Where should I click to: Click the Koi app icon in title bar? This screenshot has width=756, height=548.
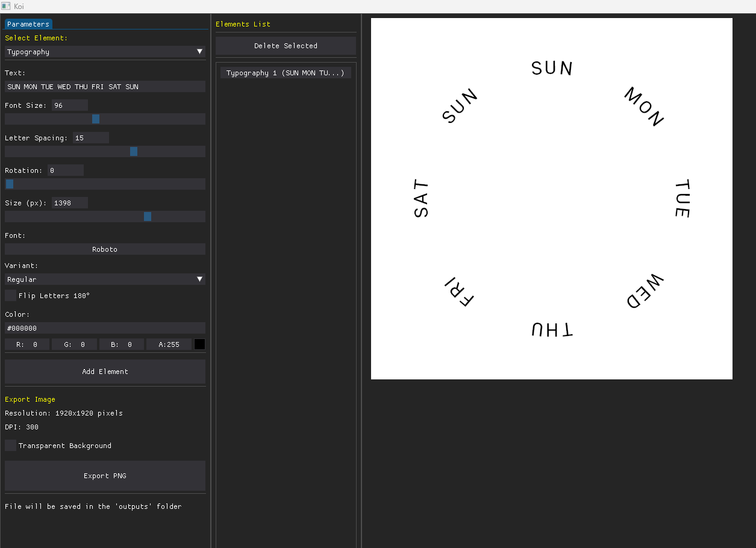7,6
